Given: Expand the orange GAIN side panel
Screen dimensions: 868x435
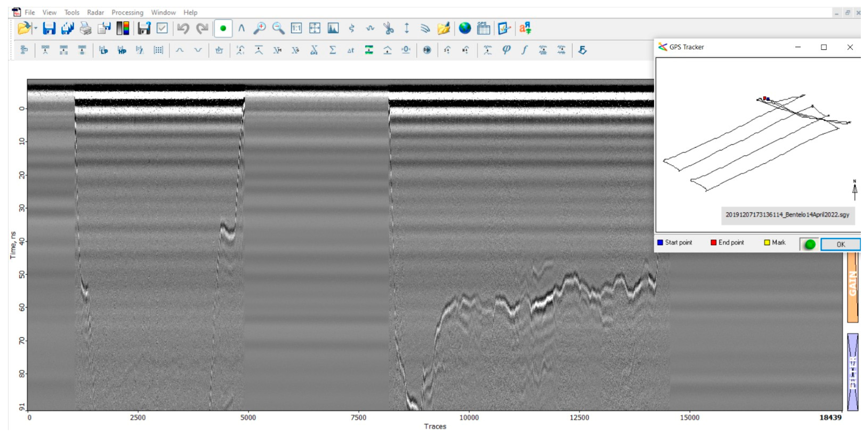Looking at the screenshot, I should pos(852,287).
